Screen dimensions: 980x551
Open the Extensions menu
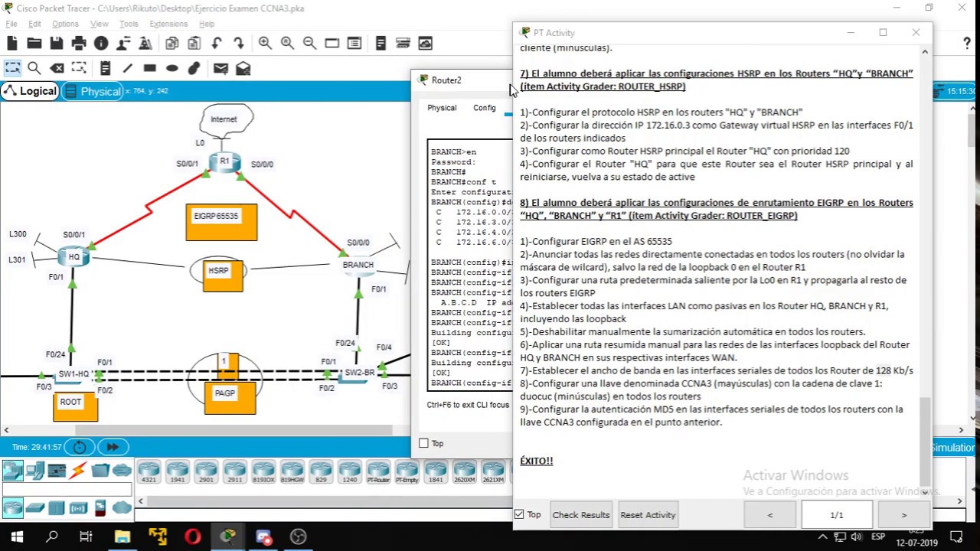[168, 24]
